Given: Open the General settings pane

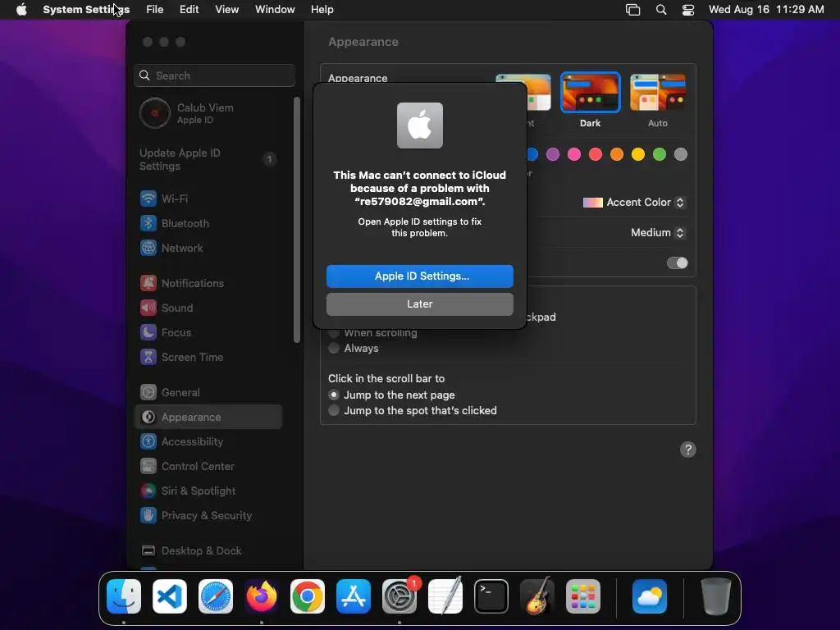Looking at the screenshot, I should point(208,393).
